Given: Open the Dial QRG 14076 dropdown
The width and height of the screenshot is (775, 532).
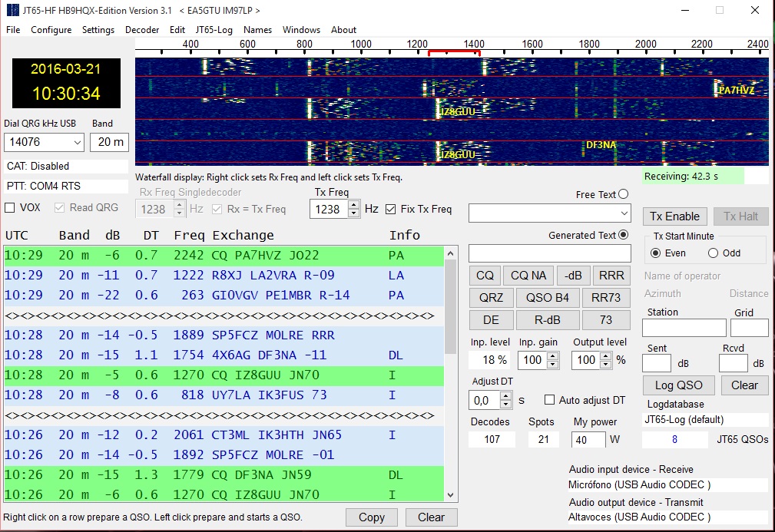Looking at the screenshot, I should coord(76,143).
